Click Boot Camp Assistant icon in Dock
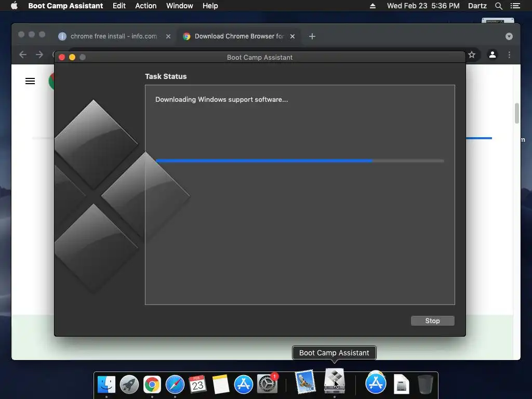The width and height of the screenshot is (532, 399). [335, 381]
